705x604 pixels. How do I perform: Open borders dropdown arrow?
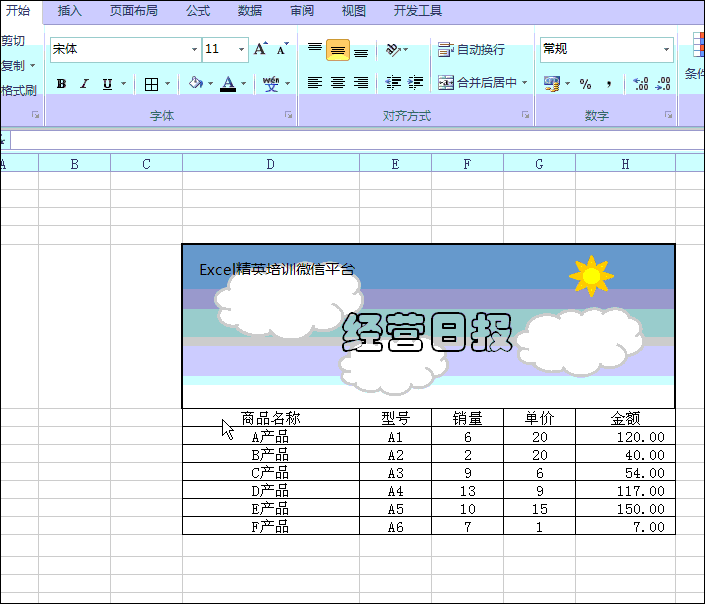(167, 84)
